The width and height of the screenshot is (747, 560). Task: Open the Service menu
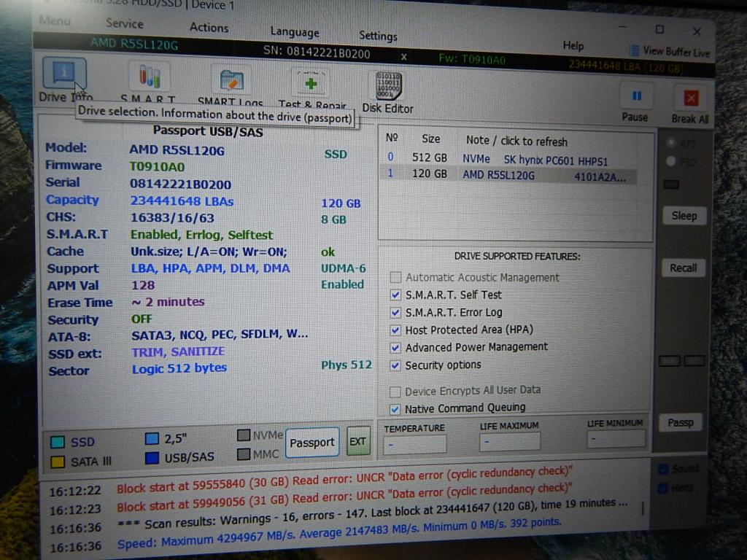click(x=124, y=23)
